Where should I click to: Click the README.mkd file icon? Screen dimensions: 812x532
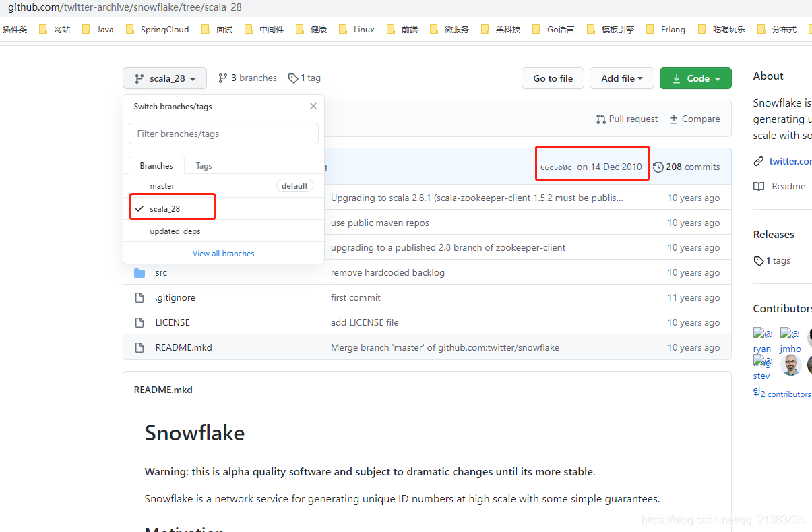coord(139,347)
